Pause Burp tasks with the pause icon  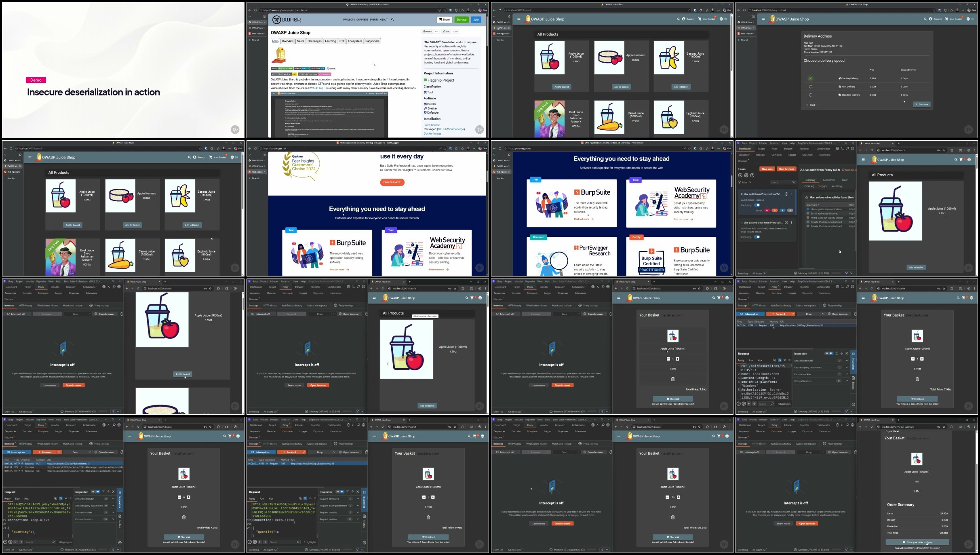[x=740, y=175]
